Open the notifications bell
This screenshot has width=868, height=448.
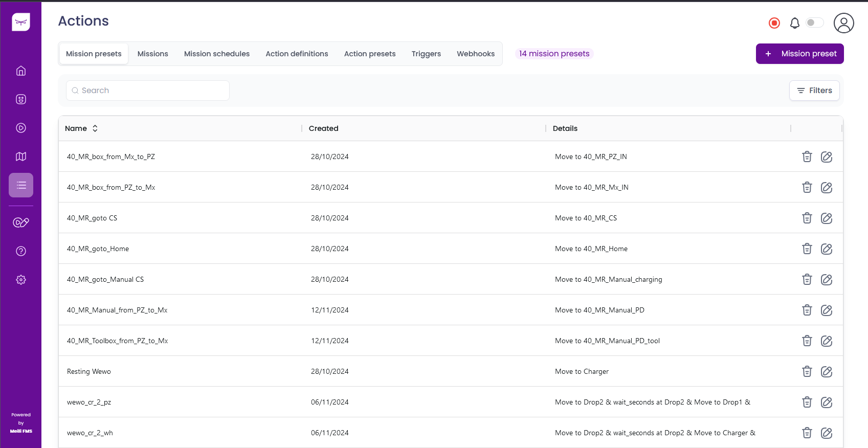coord(795,23)
